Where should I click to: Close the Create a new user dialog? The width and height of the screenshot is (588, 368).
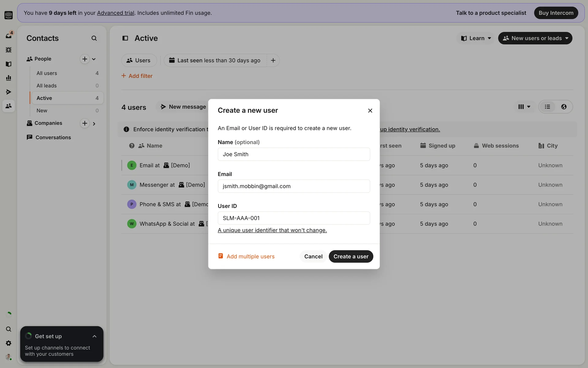click(370, 110)
